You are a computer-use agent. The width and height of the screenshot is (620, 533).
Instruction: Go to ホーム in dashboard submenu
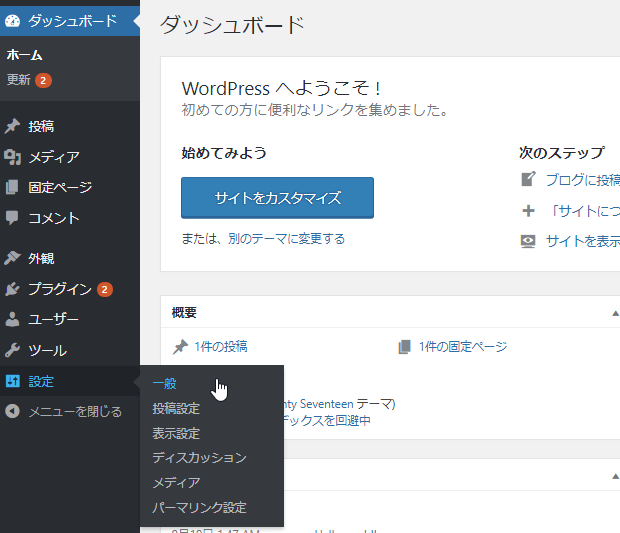(x=24, y=55)
